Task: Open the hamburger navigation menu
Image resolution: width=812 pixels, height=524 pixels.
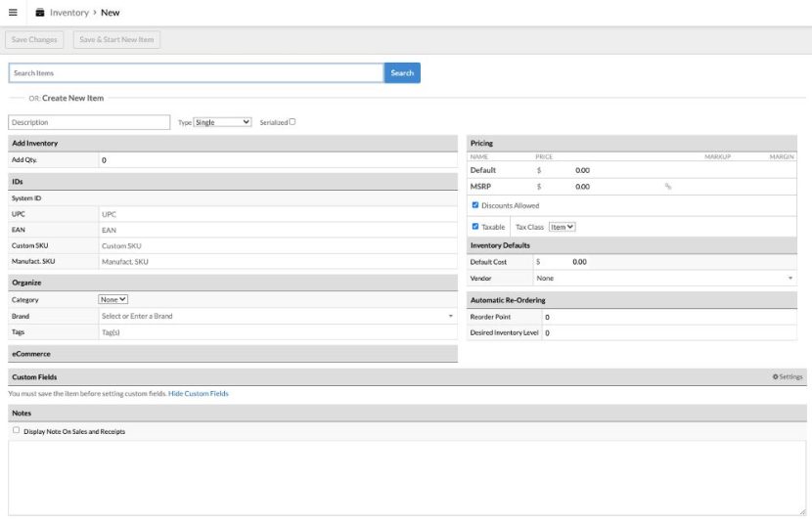Action: (x=13, y=13)
